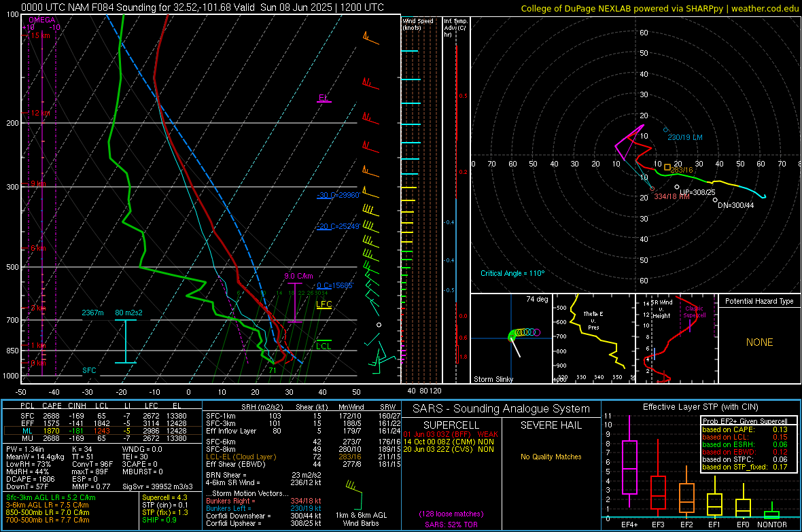Click the Effective Layer STP (with CIN) title
802x532 pixels.
click(700, 407)
